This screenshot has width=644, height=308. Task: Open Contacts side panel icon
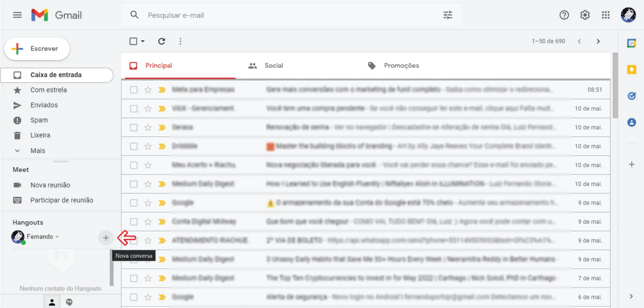pyautogui.click(x=631, y=122)
